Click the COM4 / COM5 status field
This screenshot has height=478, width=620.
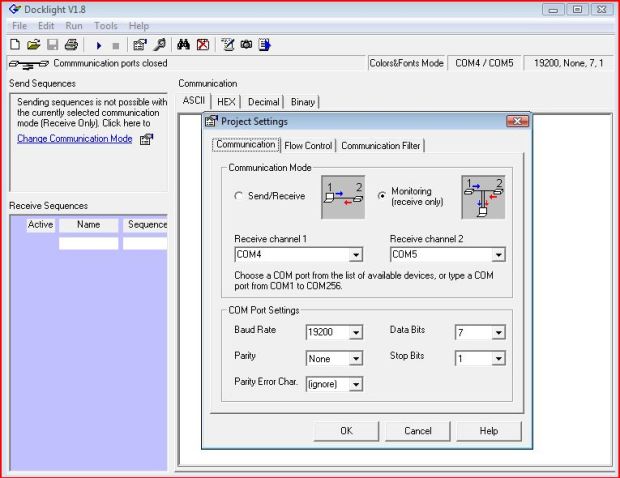click(x=484, y=63)
